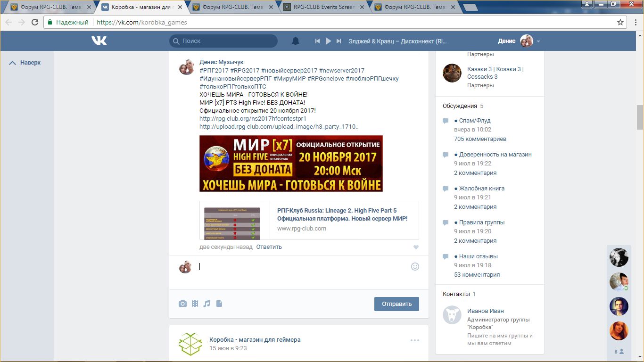Open the 'Казаки 3 | Козаки 3' partner link
The image size is (644, 362).
(495, 73)
